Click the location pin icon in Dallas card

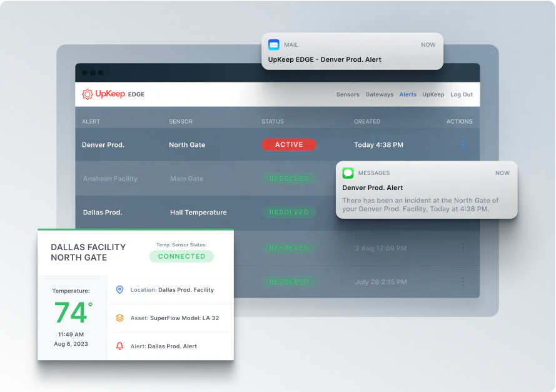coord(120,289)
